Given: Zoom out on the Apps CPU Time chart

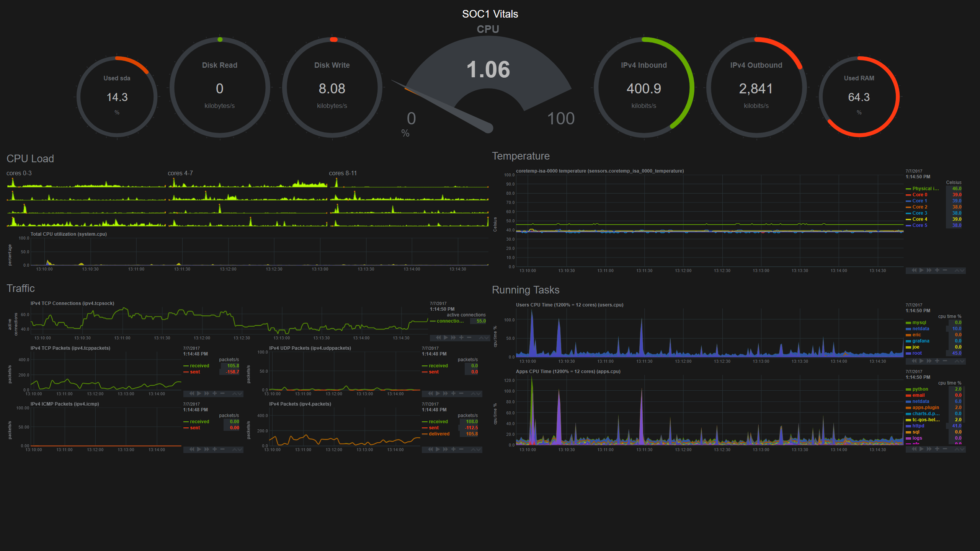Looking at the screenshot, I should (x=945, y=449).
